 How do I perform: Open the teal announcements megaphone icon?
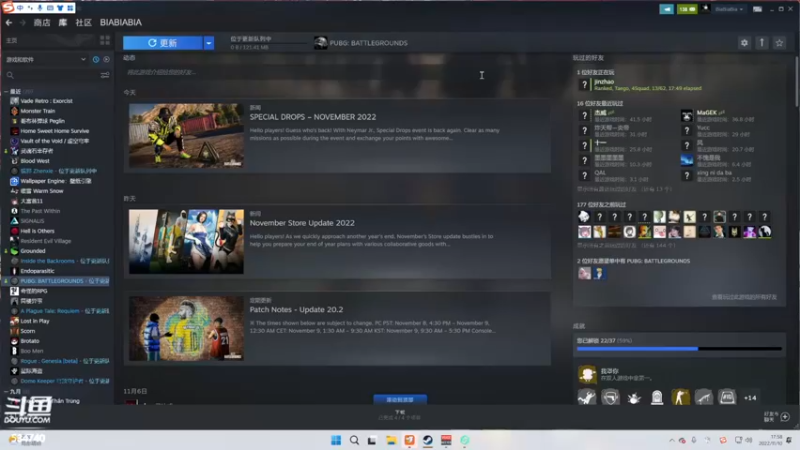[666, 9]
